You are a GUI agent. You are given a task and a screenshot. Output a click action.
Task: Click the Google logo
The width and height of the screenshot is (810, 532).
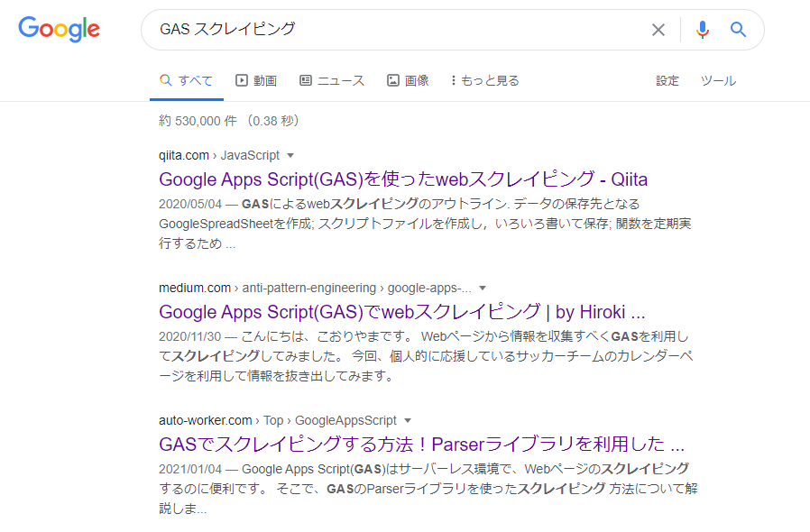58,29
